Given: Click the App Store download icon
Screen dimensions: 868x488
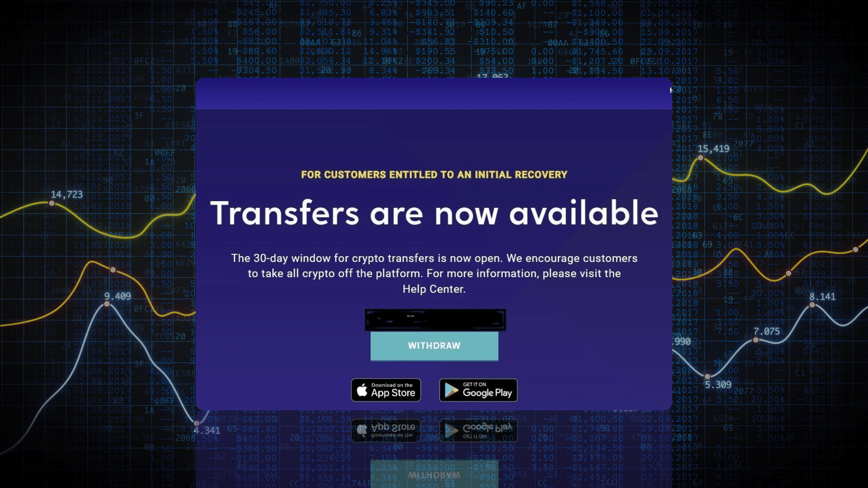Looking at the screenshot, I should pyautogui.click(x=386, y=389).
